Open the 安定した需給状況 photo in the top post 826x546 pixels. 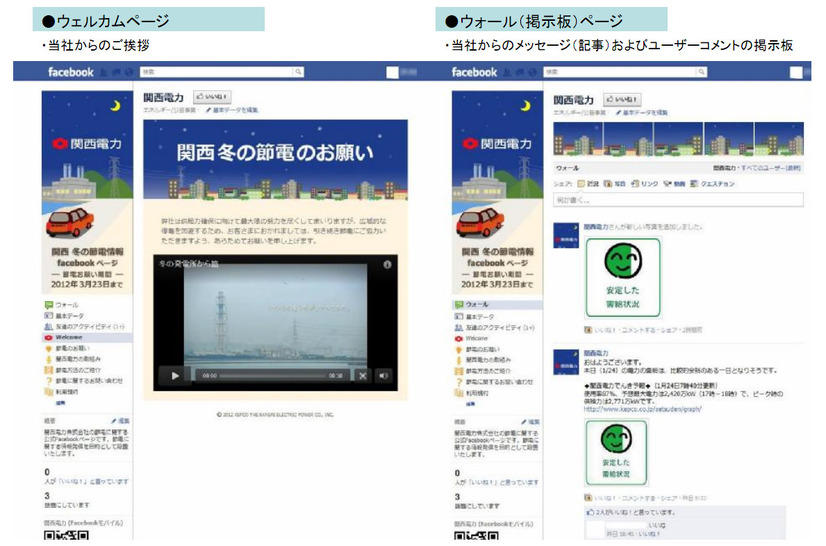(623, 278)
